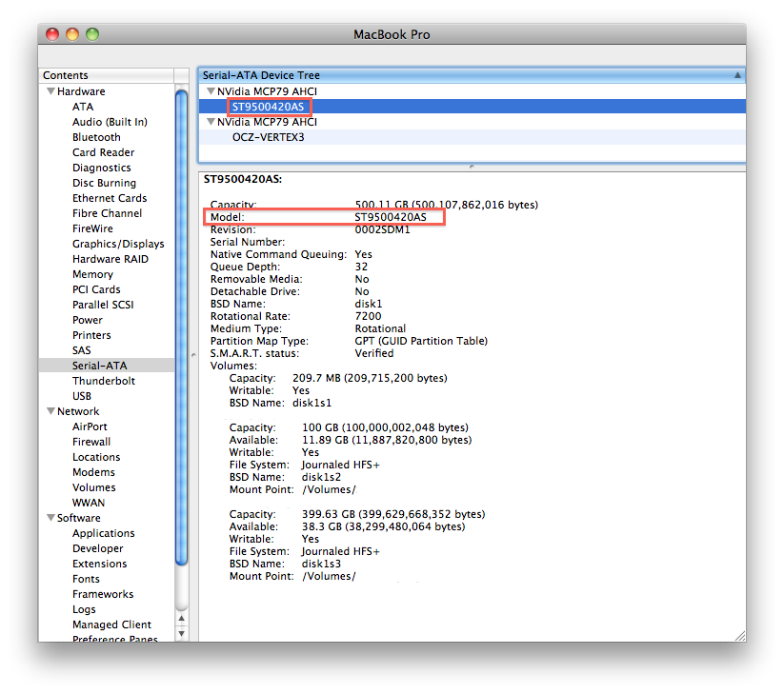This screenshot has width=784, height=694.
Task: Select Modems entry
Action: [x=93, y=472]
